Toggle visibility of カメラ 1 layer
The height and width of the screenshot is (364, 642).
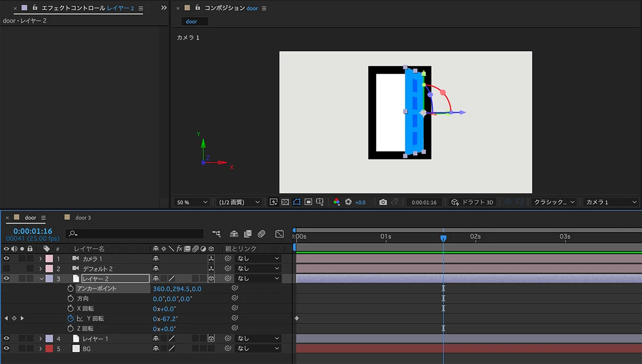6,259
